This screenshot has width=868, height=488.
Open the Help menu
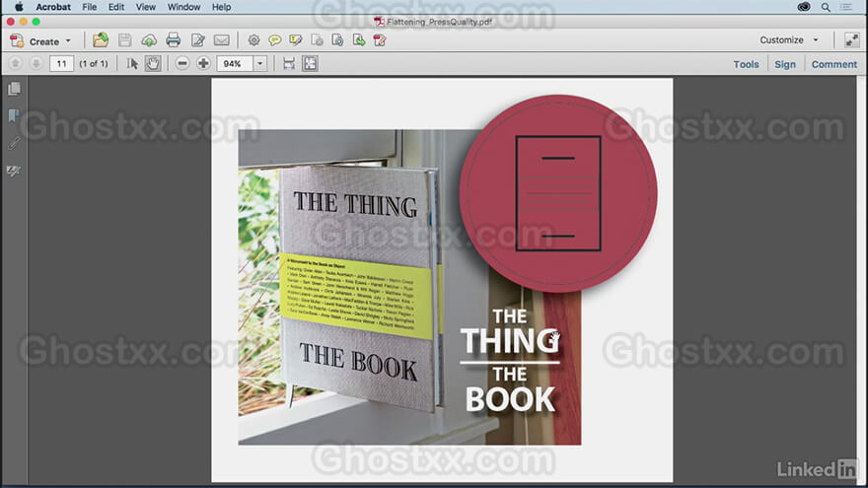(x=221, y=7)
